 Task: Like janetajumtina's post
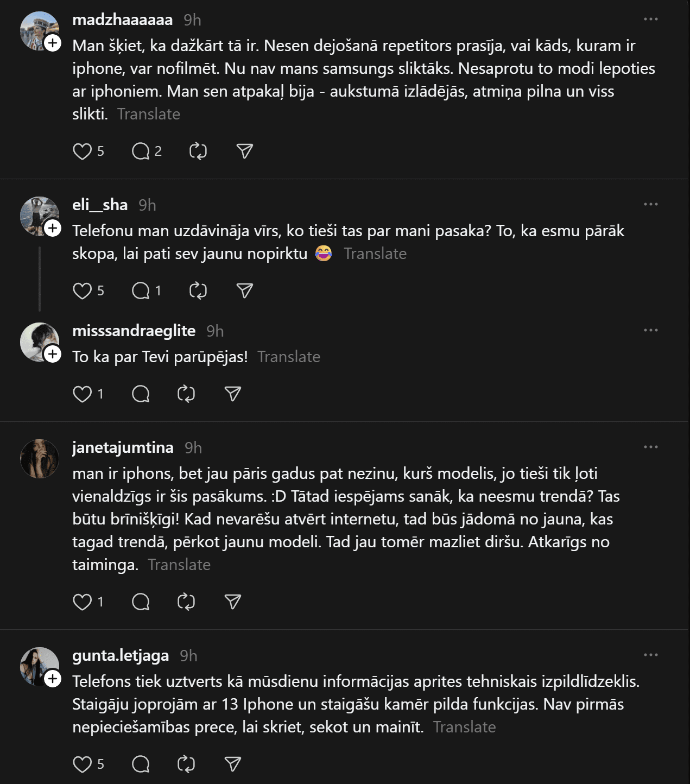pos(82,602)
